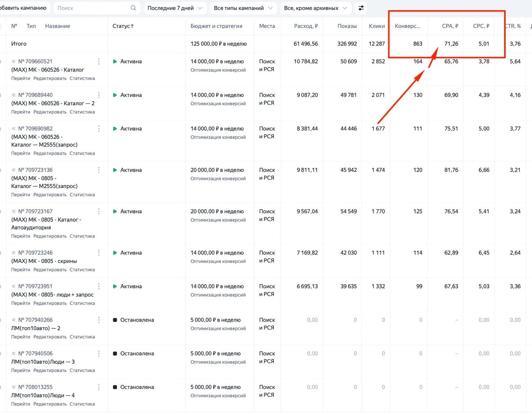Select the total spend value '61 496,56'
This screenshot has width=532, height=414.
(x=306, y=44)
